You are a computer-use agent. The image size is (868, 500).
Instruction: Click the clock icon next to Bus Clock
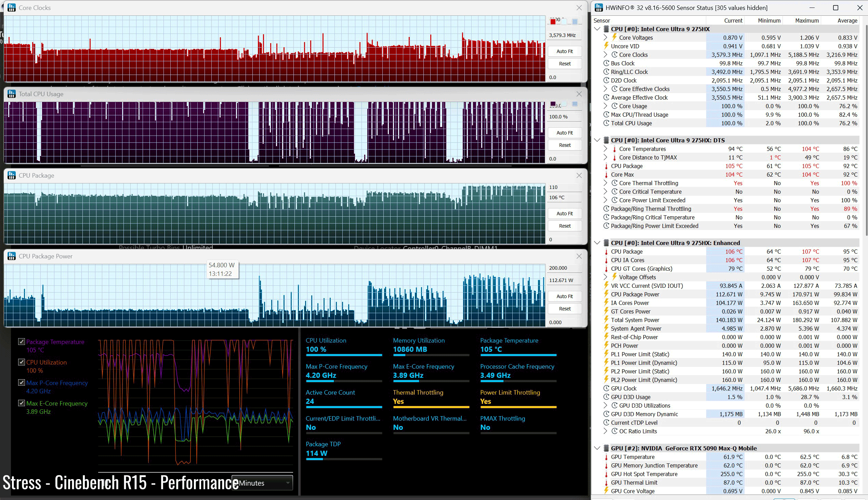point(606,63)
